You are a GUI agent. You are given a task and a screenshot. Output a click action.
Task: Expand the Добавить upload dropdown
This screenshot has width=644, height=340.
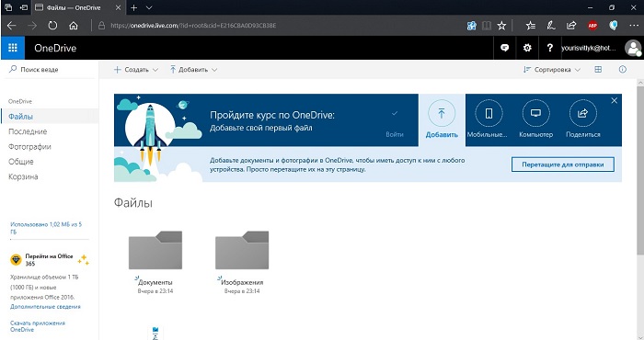pos(193,70)
